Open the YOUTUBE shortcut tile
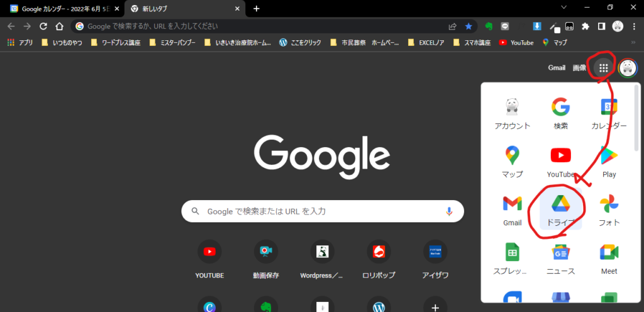 click(x=209, y=252)
